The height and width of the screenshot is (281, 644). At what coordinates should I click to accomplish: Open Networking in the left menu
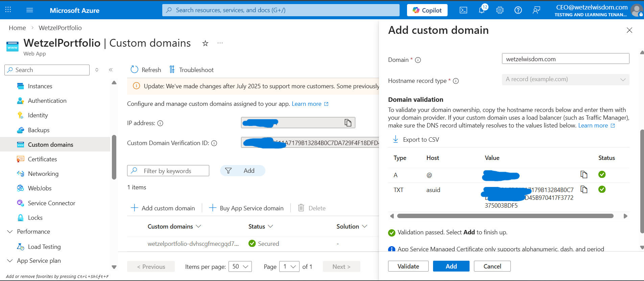[x=43, y=174]
